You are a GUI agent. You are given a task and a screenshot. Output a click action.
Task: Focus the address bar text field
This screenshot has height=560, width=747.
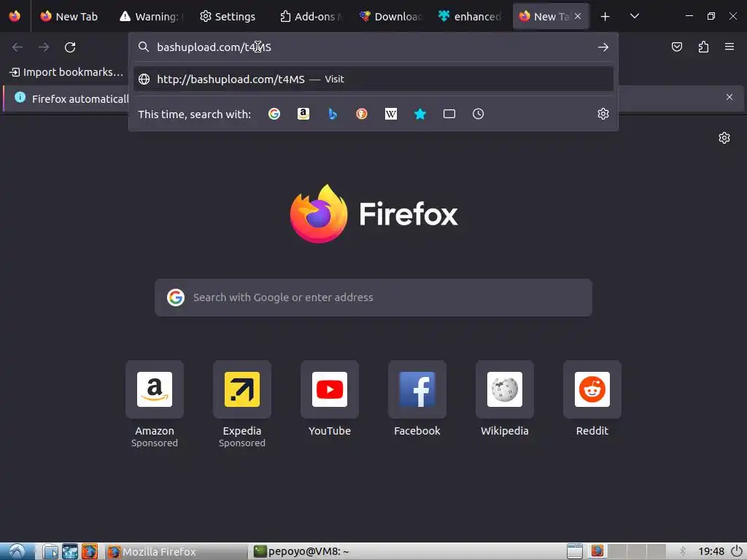coord(373,47)
